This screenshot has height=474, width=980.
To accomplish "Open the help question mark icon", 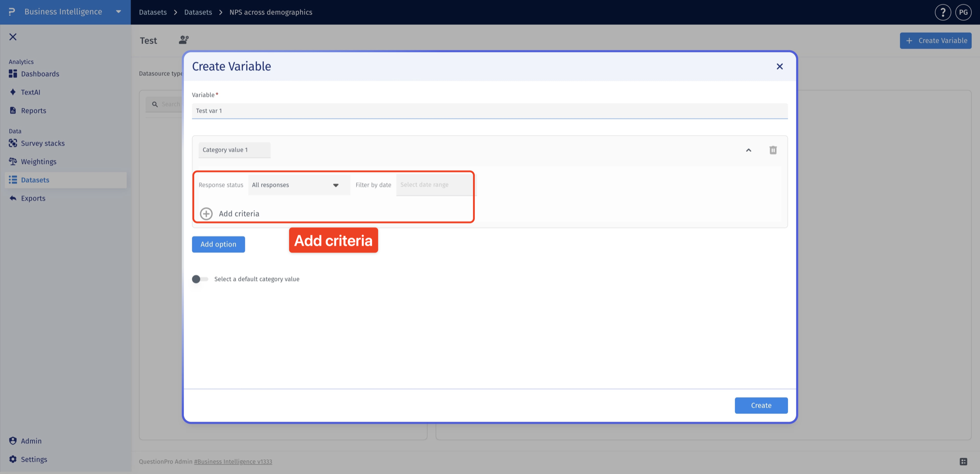I will [x=943, y=12].
